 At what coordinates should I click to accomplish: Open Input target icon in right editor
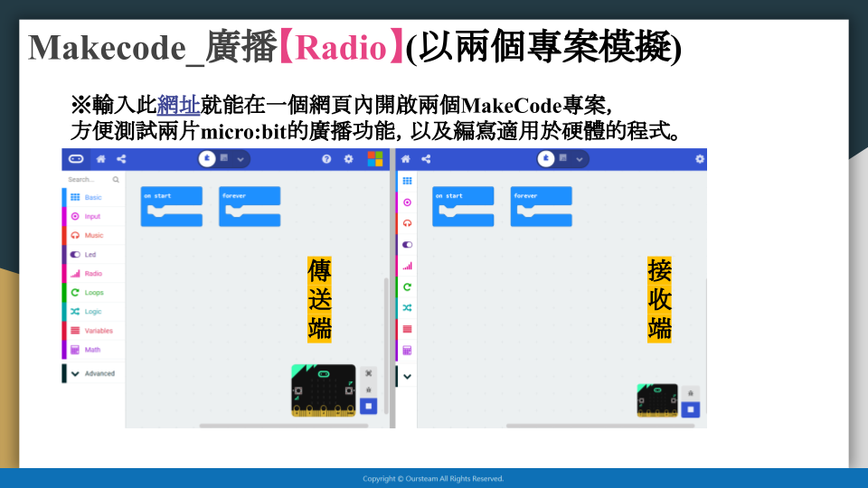click(x=408, y=202)
